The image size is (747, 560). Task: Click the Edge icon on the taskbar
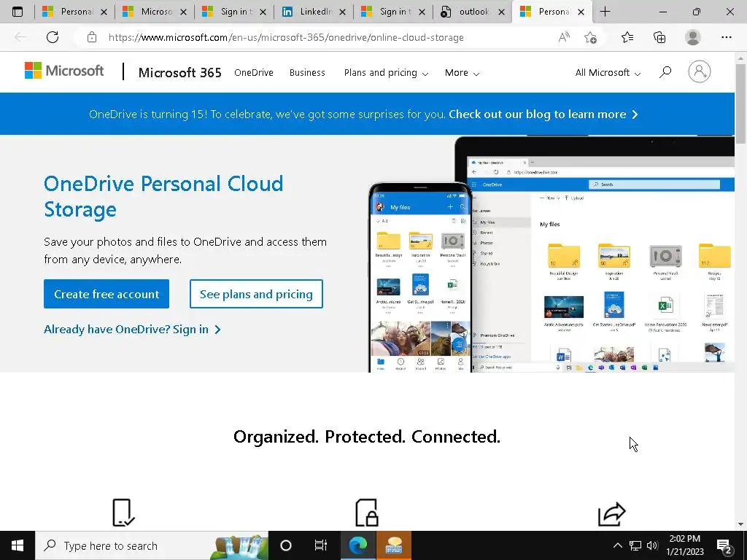pyautogui.click(x=358, y=545)
